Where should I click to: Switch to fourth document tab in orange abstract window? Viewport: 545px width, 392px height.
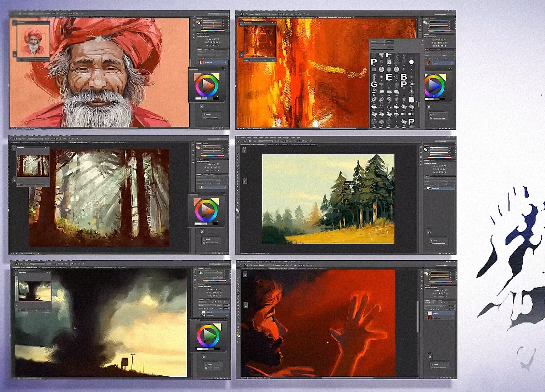(336, 17)
